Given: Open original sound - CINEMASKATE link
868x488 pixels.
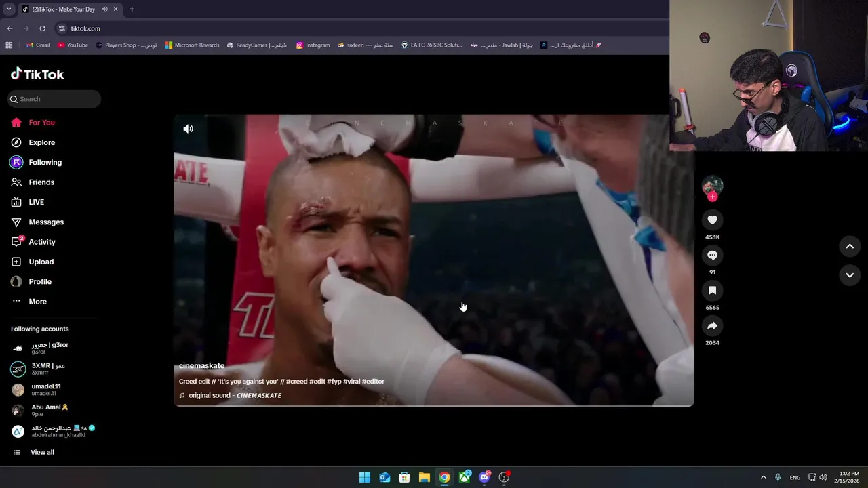Looking at the screenshot, I should click(x=230, y=395).
